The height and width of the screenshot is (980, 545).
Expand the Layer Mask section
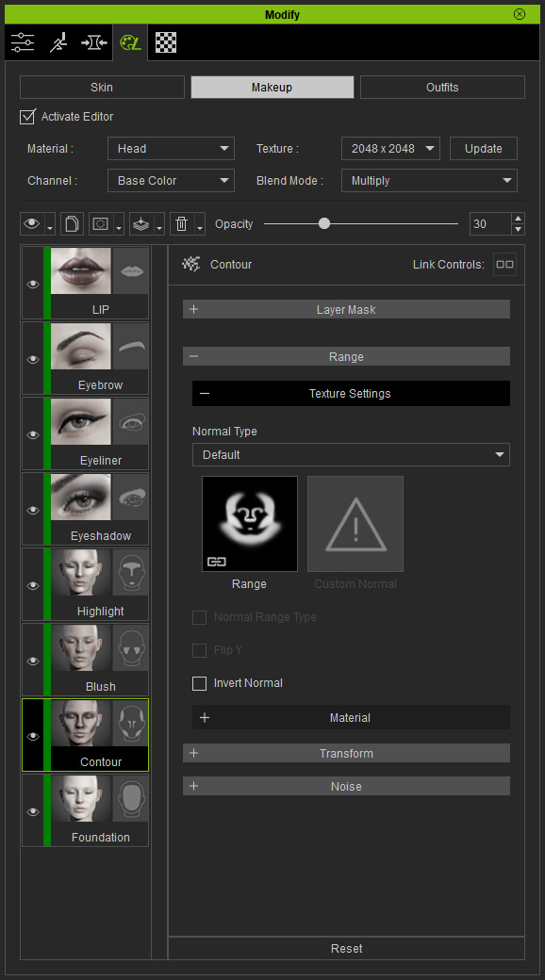pyautogui.click(x=346, y=309)
